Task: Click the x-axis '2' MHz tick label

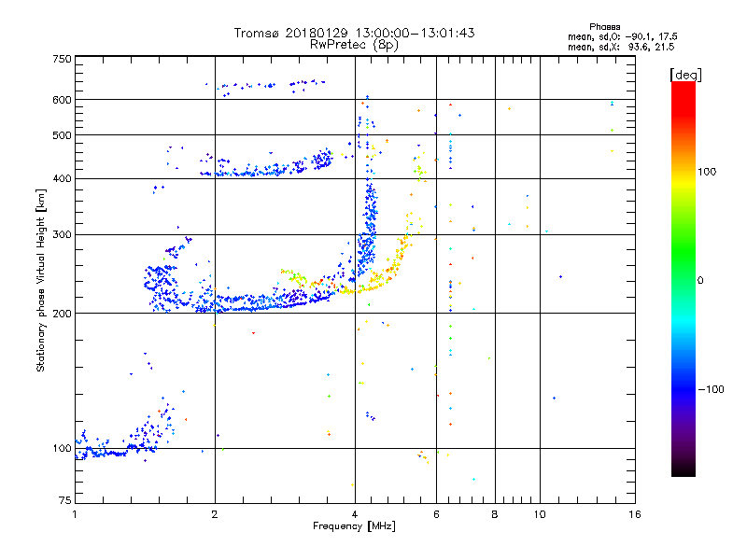Action: (215, 514)
